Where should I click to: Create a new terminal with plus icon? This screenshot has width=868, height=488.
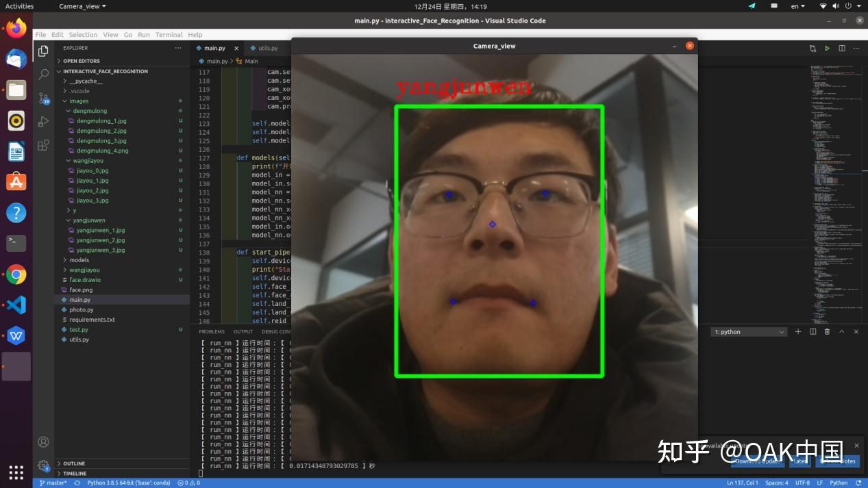pyautogui.click(x=798, y=331)
